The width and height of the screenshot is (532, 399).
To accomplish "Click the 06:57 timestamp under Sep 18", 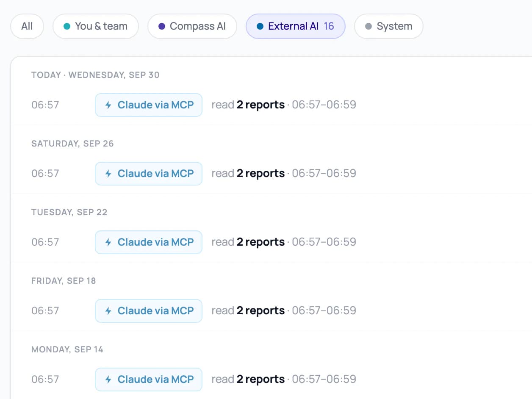I will [45, 310].
